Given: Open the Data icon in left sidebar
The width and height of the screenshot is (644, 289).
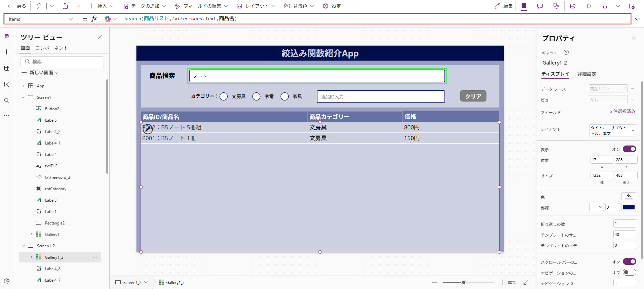Looking at the screenshot, I should (x=7, y=68).
